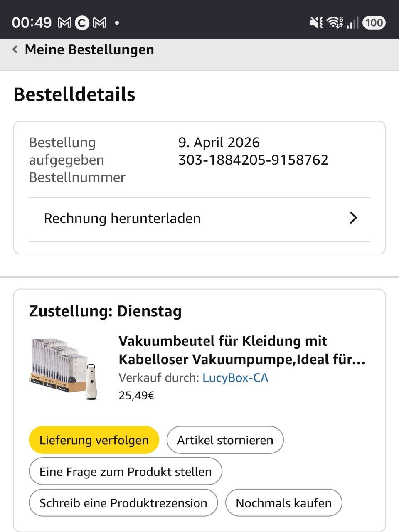
Task: Tap the battery 100 indicator
Action: [374, 22]
